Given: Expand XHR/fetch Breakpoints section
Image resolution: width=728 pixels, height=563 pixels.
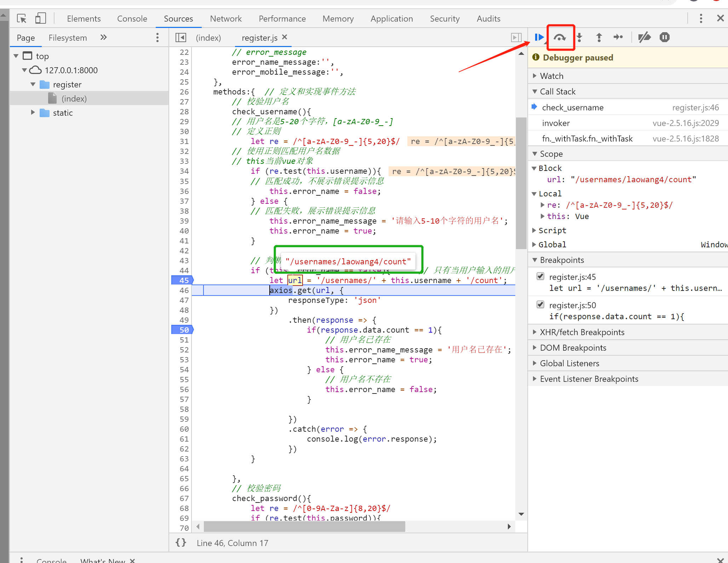Looking at the screenshot, I should 582,332.
